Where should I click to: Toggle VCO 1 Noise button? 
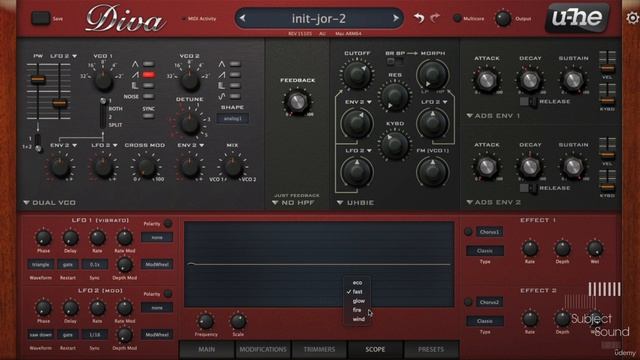tap(149, 96)
